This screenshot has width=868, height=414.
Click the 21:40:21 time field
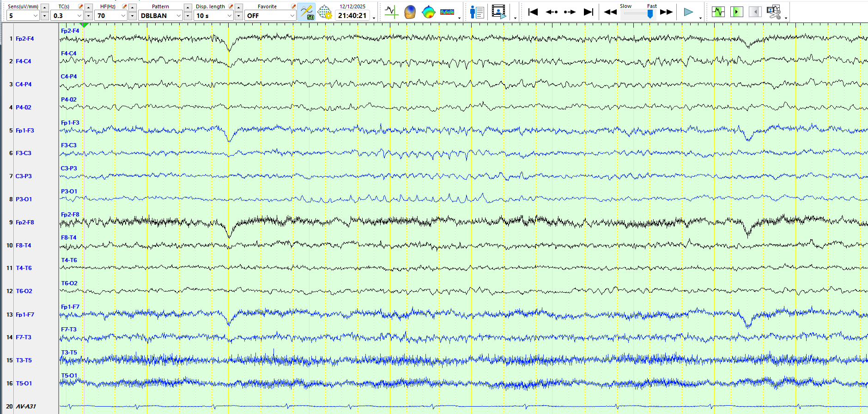click(x=352, y=15)
